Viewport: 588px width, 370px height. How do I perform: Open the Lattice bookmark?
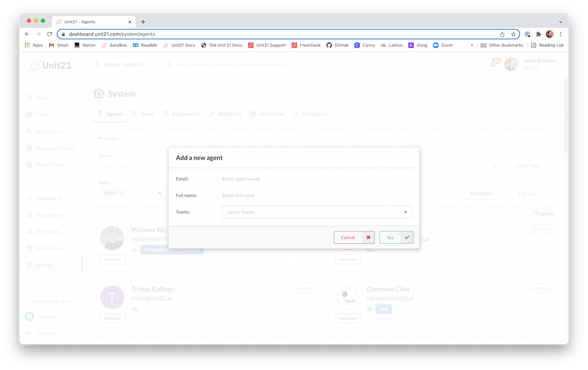click(392, 45)
